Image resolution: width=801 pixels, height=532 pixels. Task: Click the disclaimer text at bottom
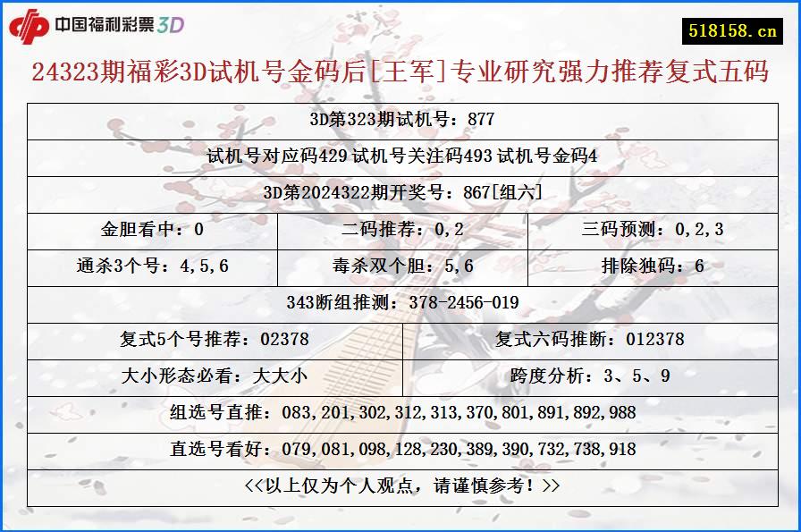[400, 486]
